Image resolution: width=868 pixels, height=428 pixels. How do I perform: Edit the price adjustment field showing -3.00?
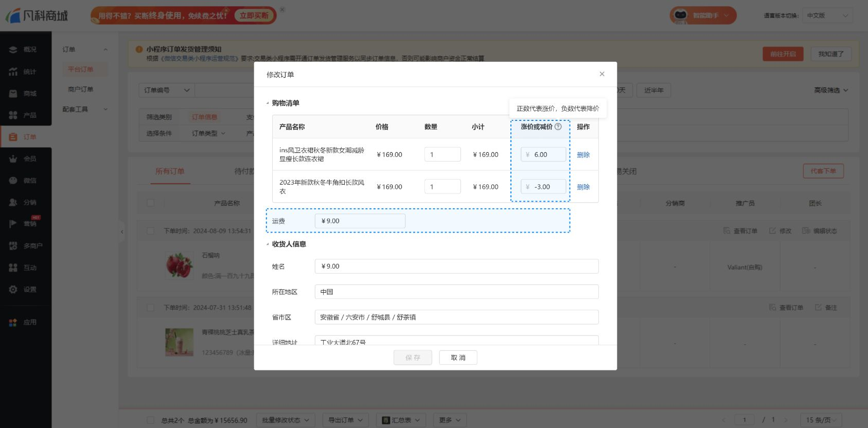pos(543,187)
